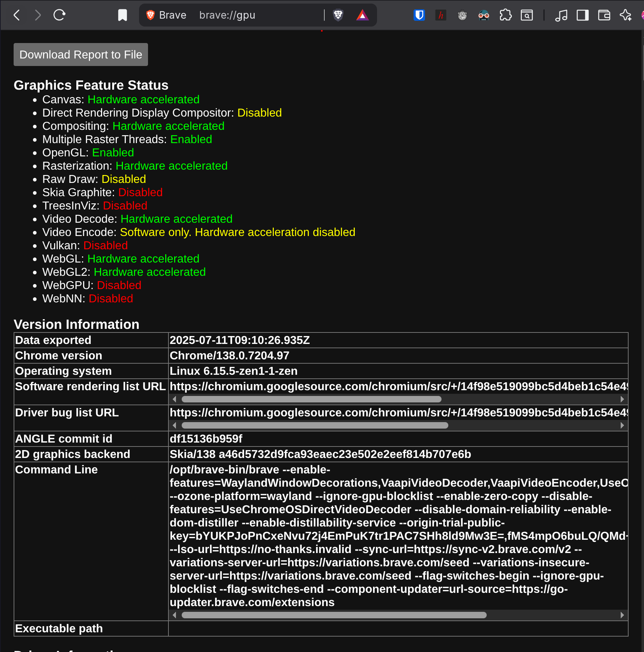Open the Brave Playlist music note icon
The width and height of the screenshot is (644, 652).
coord(561,15)
